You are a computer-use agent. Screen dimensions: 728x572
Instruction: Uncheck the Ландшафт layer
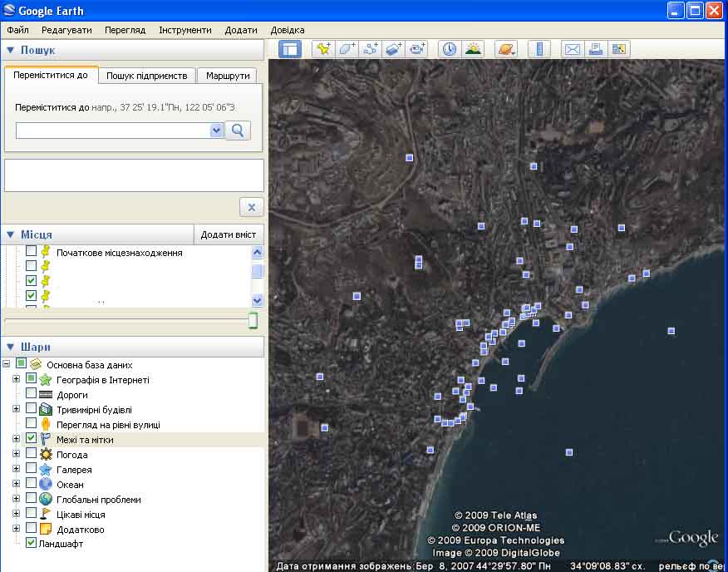[32, 544]
